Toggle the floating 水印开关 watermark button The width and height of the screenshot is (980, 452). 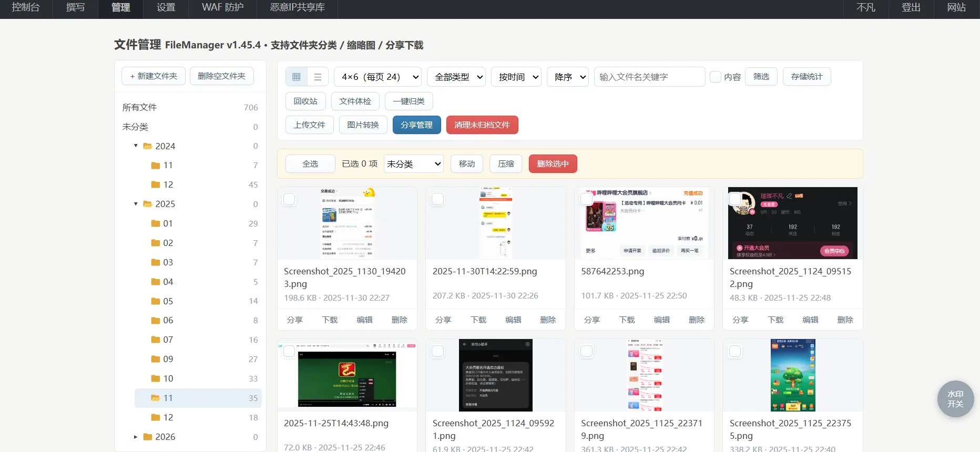click(955, 399)
